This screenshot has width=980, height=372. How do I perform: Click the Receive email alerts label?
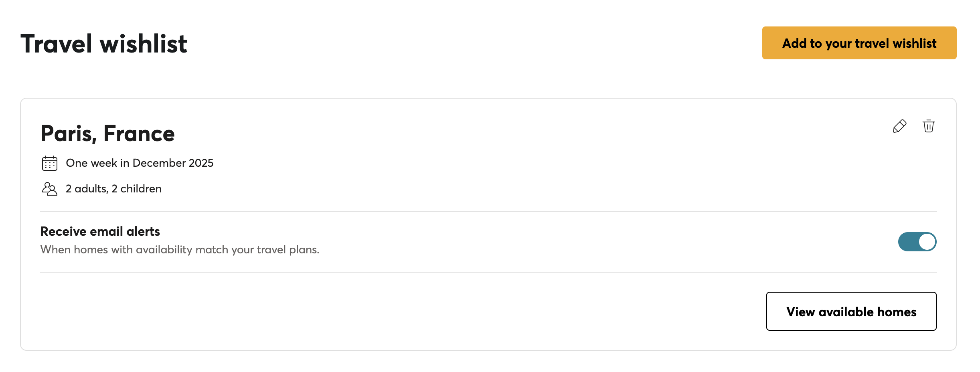(100, 231)
